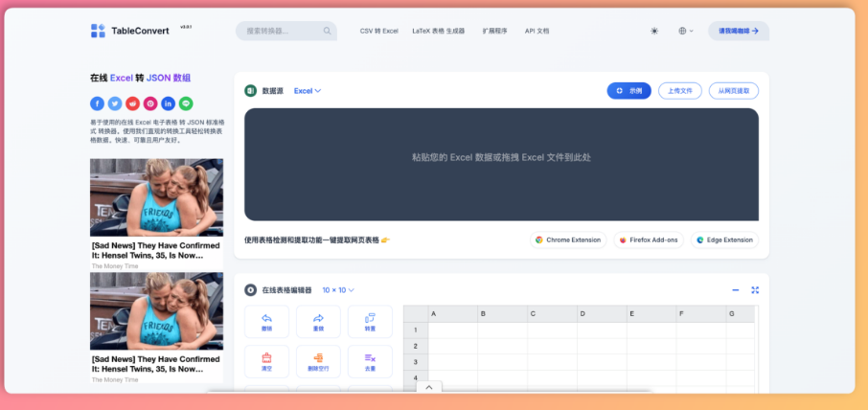
Task: Select row header 3
Action: coord(416,362)
